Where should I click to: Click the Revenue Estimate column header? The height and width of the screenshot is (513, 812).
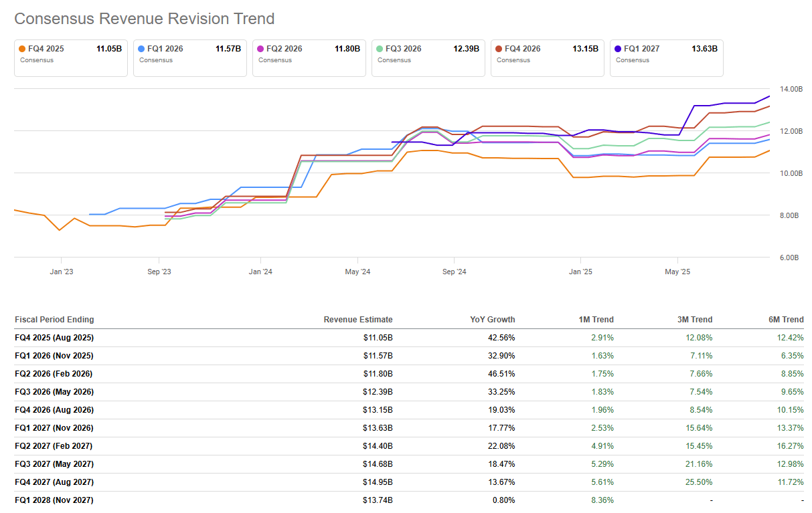click(357, 320)
